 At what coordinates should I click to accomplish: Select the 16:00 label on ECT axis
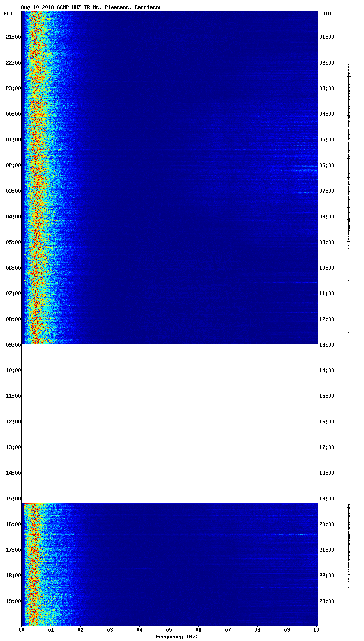pyautogui.click(x=13, y=524)
